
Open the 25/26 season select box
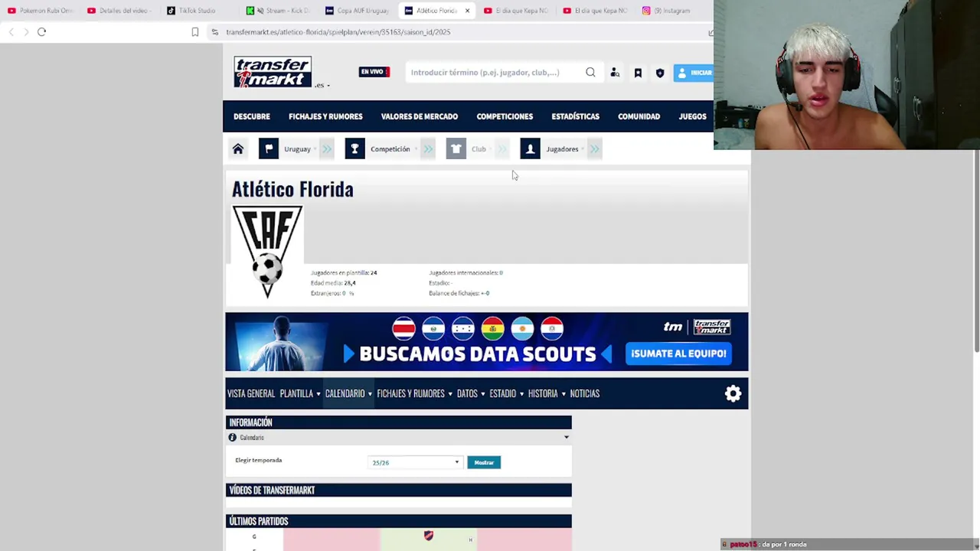click(x=416, y=462)
